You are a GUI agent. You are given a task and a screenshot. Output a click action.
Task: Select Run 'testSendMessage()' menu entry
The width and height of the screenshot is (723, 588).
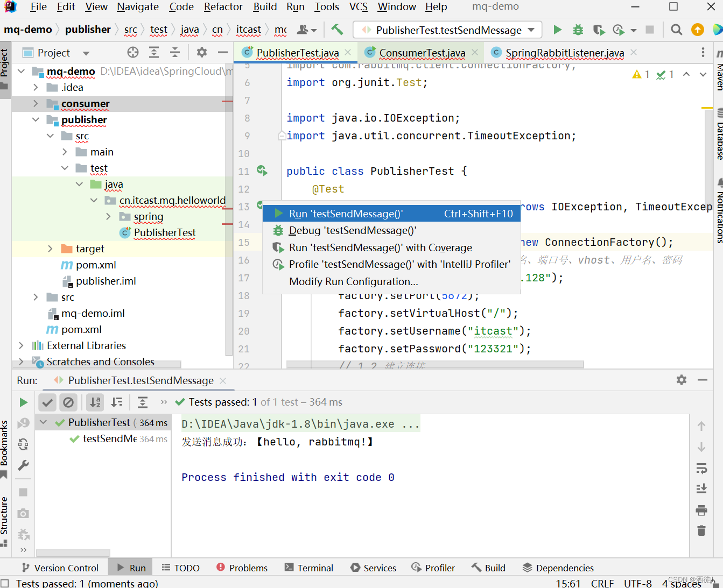[391, 214]
